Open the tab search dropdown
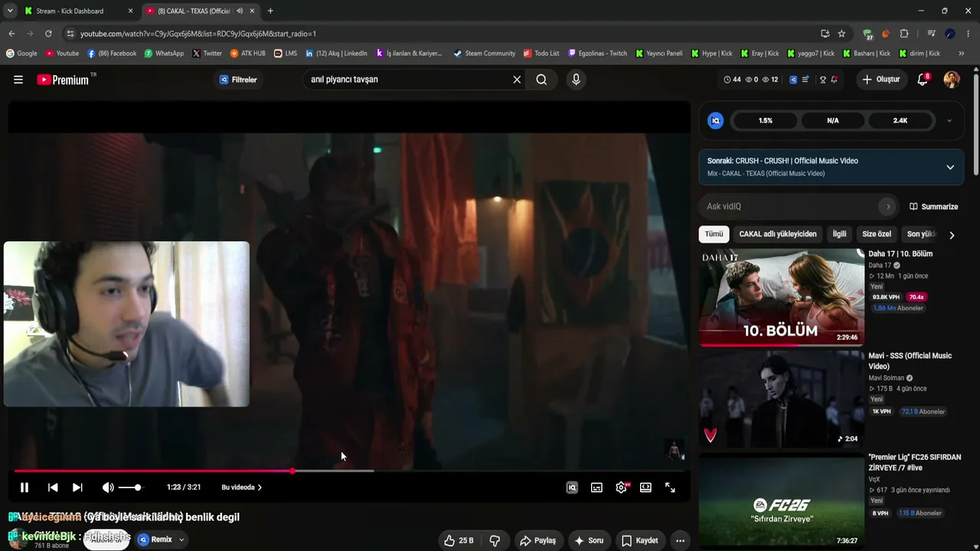 coord(9,11)
